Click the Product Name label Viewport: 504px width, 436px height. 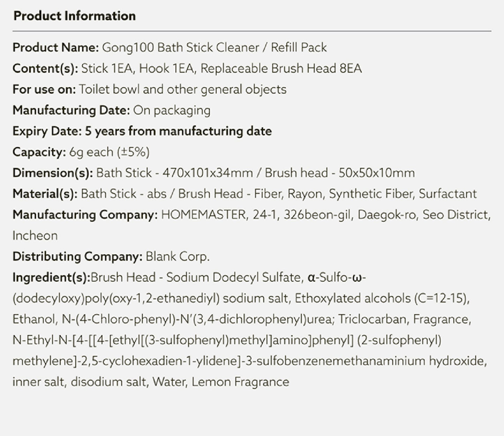click(56, 47)
